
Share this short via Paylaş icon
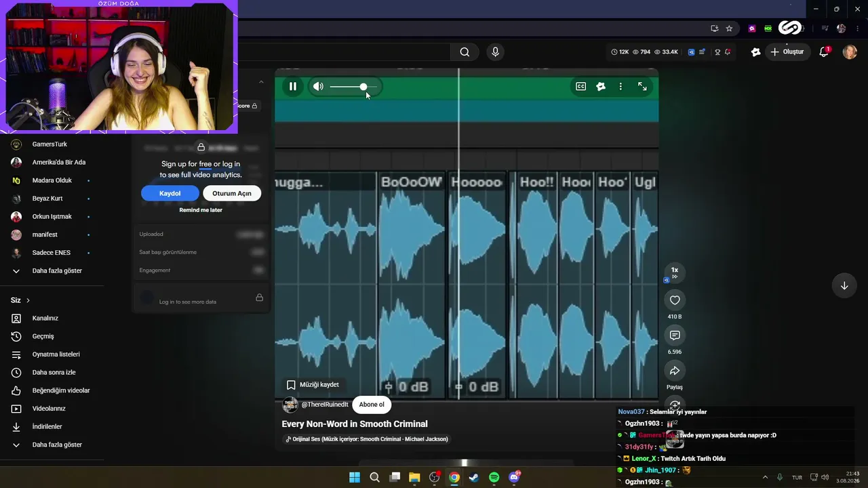coord(675,371)
